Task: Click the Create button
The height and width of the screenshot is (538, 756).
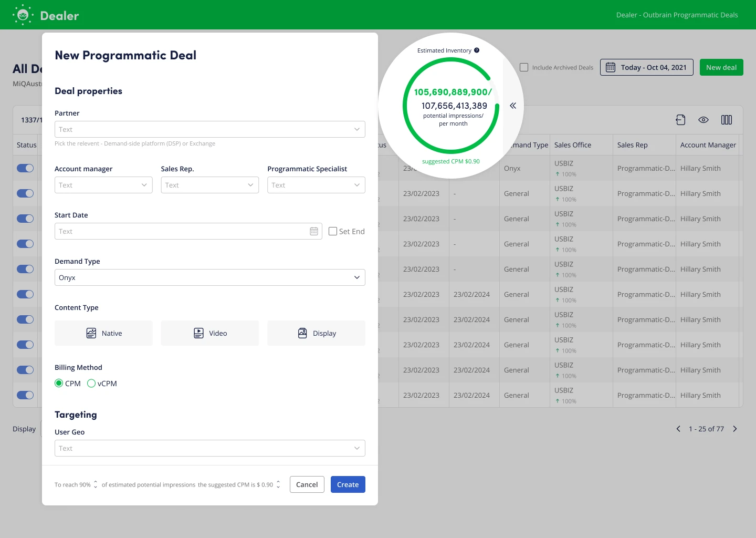Action: point(348,484)
